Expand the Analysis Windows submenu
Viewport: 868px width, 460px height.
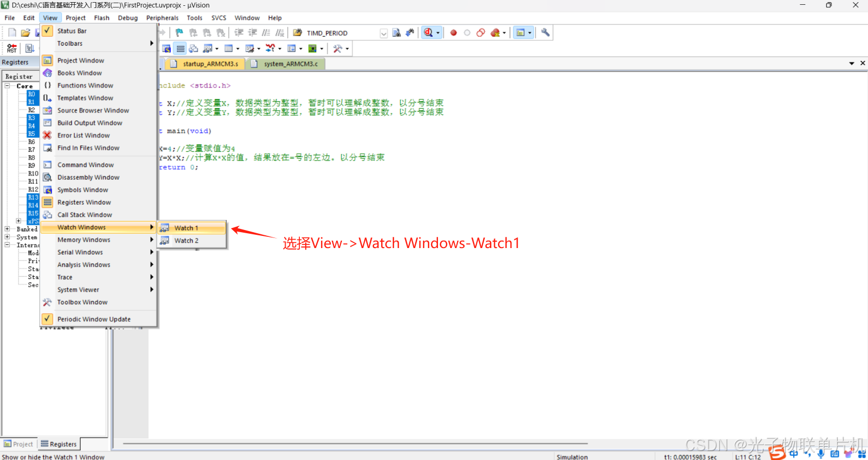click(x=99, y=265)
